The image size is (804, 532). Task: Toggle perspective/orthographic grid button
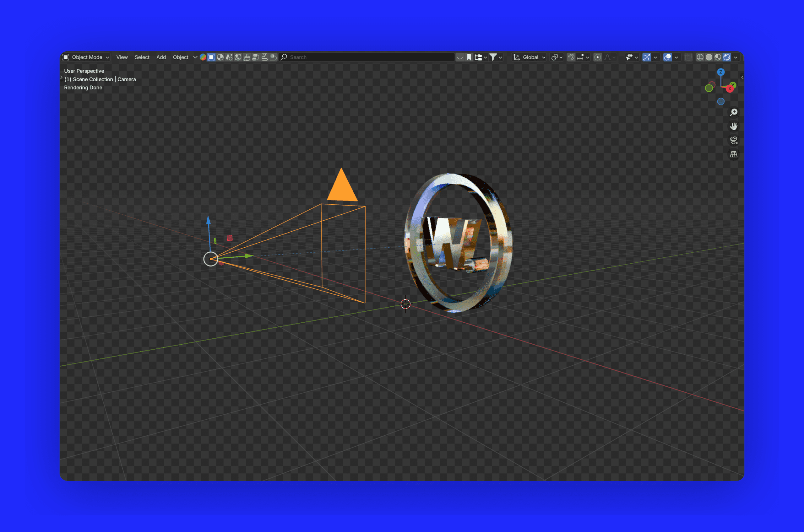734,154
